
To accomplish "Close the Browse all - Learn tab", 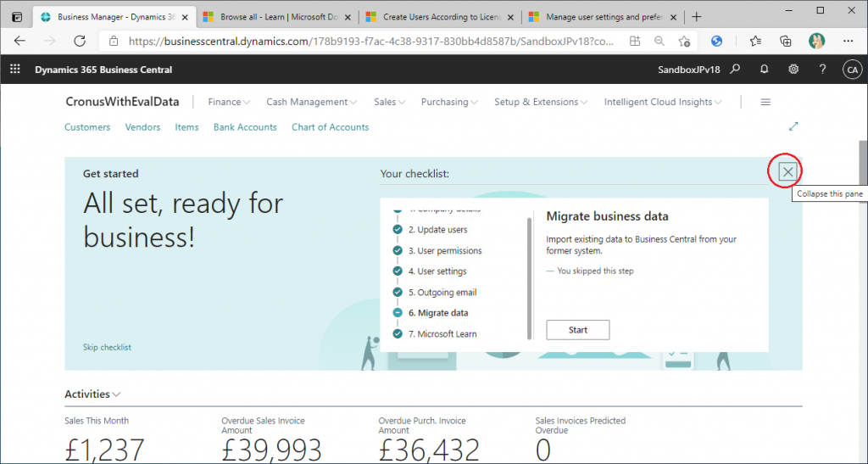I will [x=348, y=17].
